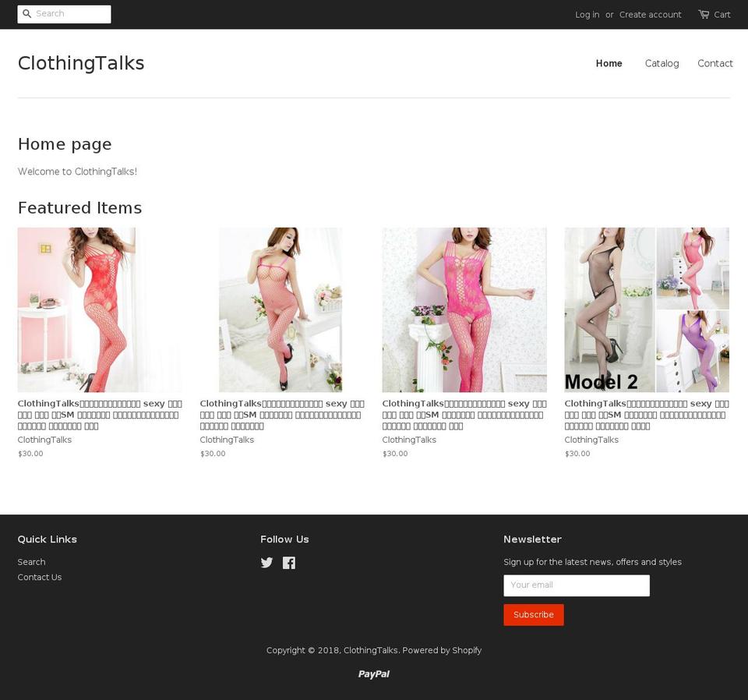Select the Home menu item

[609, 63]
